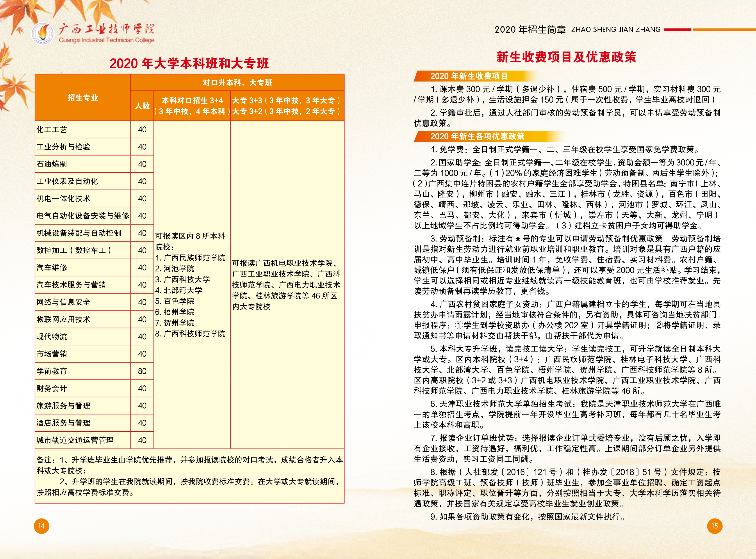
Task: Click the header 本科对口招生 3+4
Action: coord(192,101)
